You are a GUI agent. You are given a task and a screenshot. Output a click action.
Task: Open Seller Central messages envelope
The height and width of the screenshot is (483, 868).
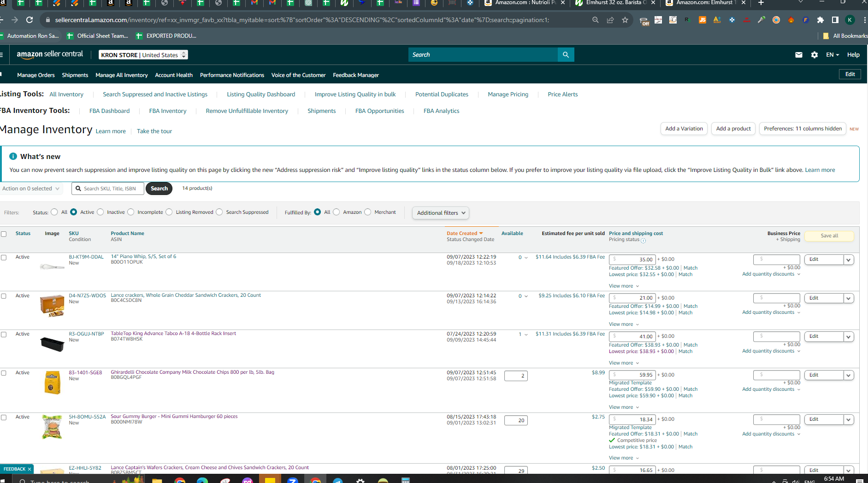799,55
